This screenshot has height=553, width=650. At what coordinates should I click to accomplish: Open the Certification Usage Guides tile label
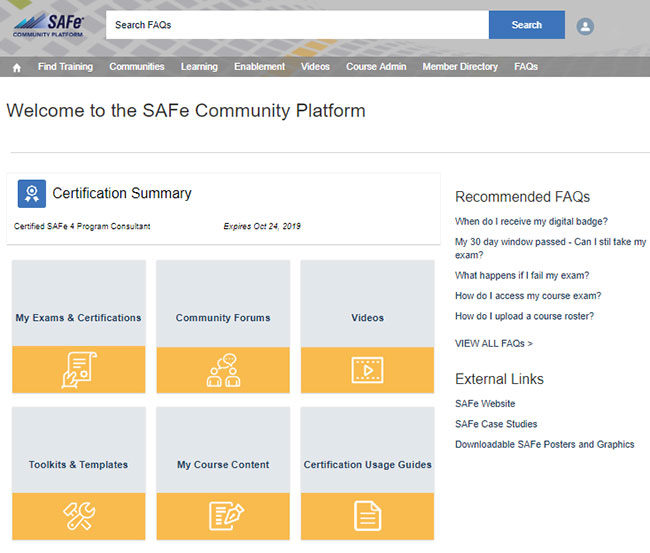click(368, 465)
